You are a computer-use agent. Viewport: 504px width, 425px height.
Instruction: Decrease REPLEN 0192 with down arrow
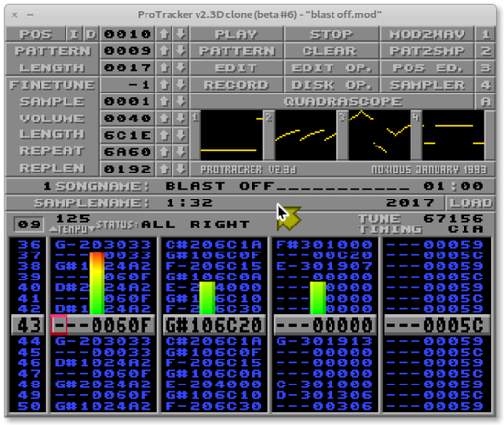click(181, 169)
